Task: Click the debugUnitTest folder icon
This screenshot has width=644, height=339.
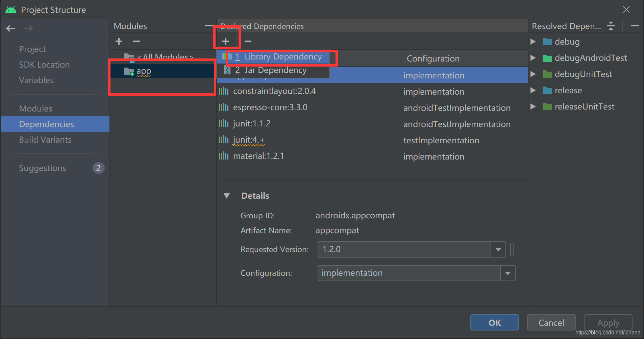Action: tap(547, 74)
